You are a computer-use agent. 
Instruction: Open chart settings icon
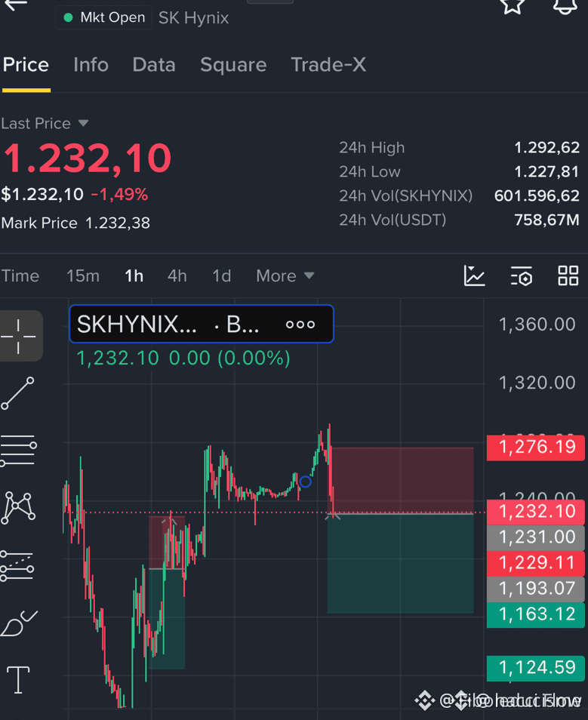point(522,276)
